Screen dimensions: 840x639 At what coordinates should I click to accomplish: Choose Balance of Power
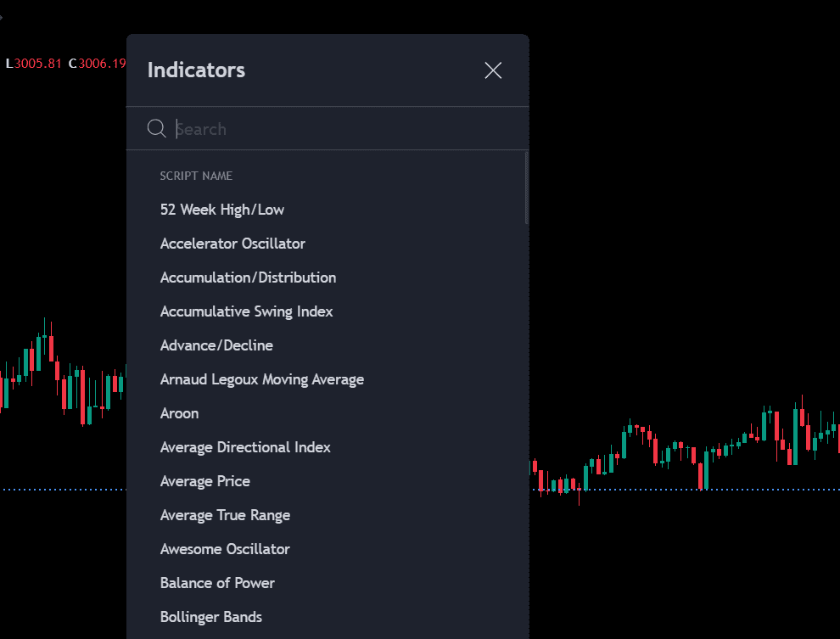click(x=217, y=583)
